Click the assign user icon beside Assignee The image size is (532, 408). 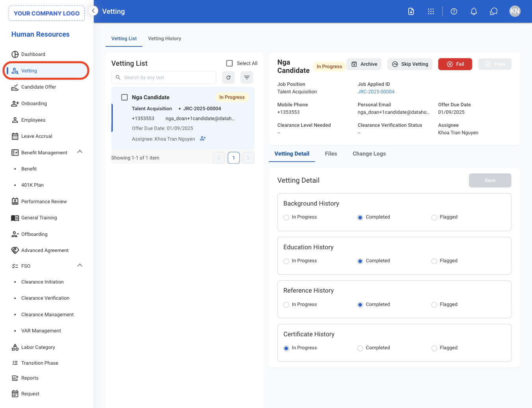(203, 138)
